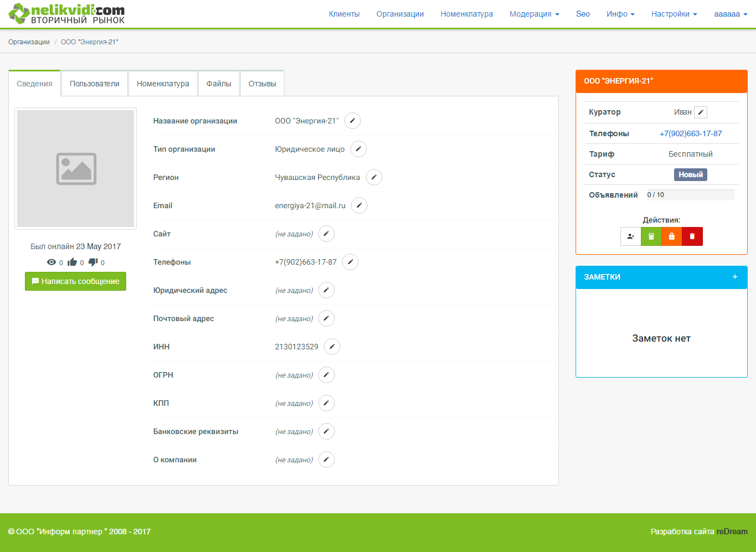756x552 pixels.
Task: Switch to the Файлы tab
Action: [219, 84]
